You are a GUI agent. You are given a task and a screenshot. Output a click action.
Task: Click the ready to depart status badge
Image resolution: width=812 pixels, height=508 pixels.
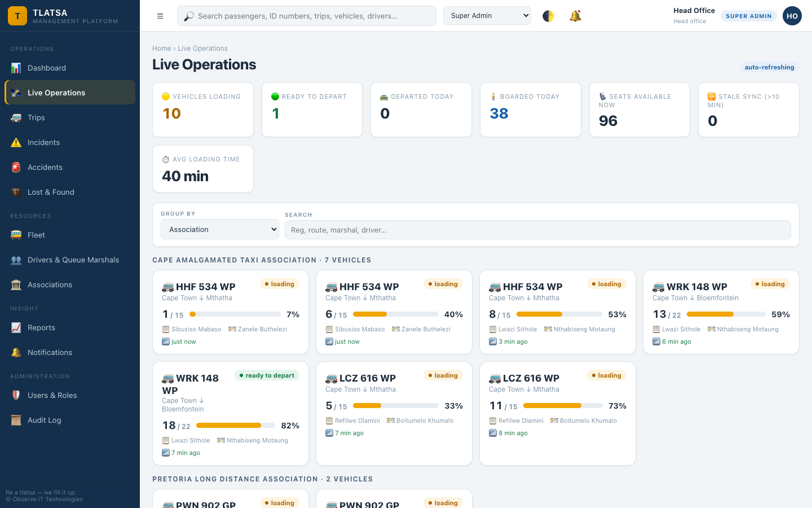[267, 375]
